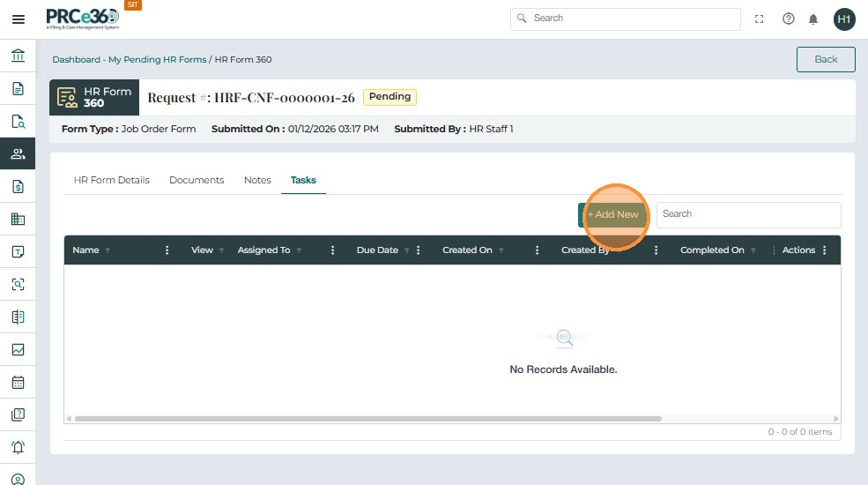Open the help question-mark page sidebar icon

pyautogui.click(x=18, y=414)
